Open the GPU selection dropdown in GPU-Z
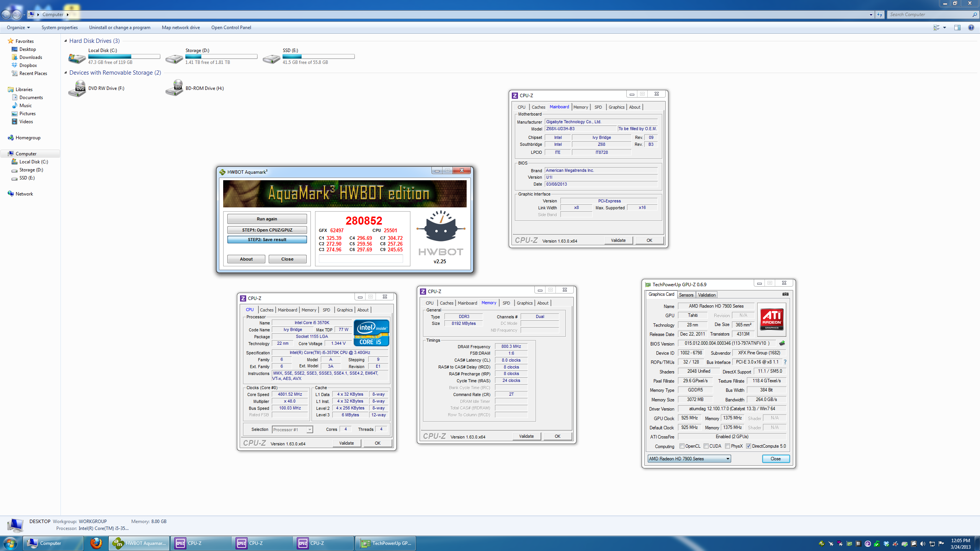 (x=689, y=459)
